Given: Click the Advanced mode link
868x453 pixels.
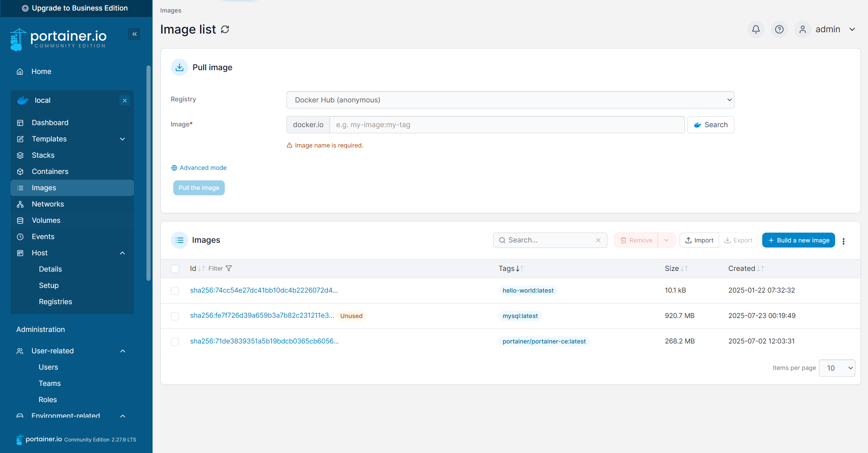Looking at the screenshot, I should click(203, 168).
